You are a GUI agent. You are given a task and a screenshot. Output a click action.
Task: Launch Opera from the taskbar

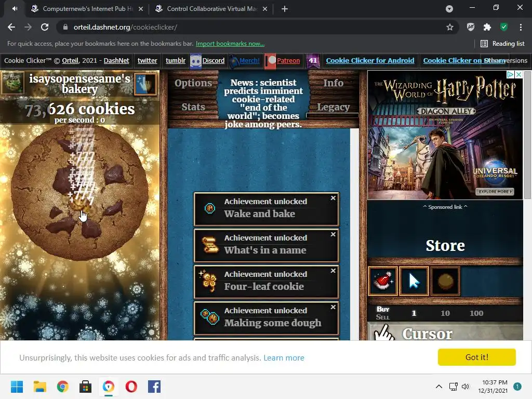coord(131,387)
